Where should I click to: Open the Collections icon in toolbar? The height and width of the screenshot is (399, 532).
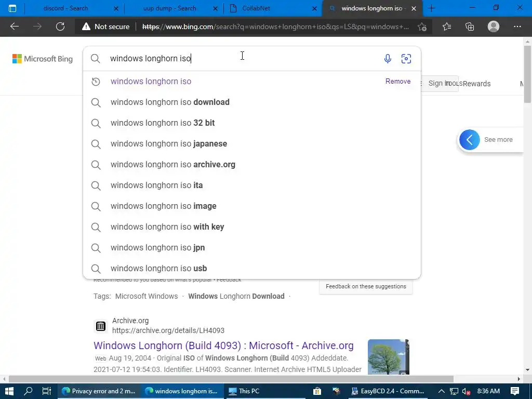(x=470, y=26)
